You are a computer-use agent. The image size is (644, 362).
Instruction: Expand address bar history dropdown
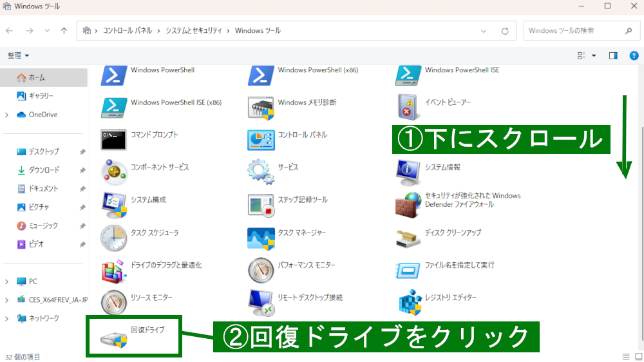pyautogui.click(x=484, y=31)
